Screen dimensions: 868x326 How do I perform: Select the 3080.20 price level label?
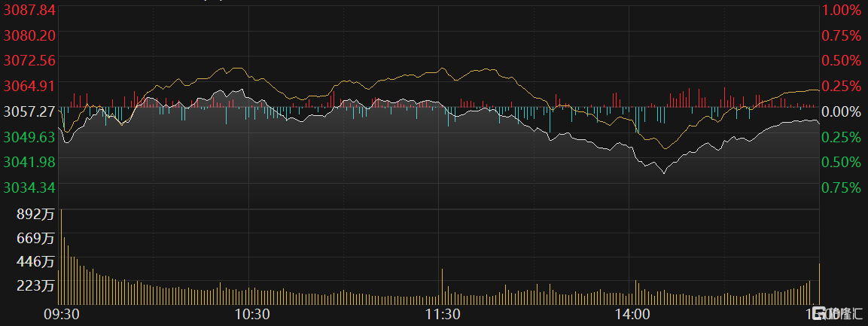point(29,35)
